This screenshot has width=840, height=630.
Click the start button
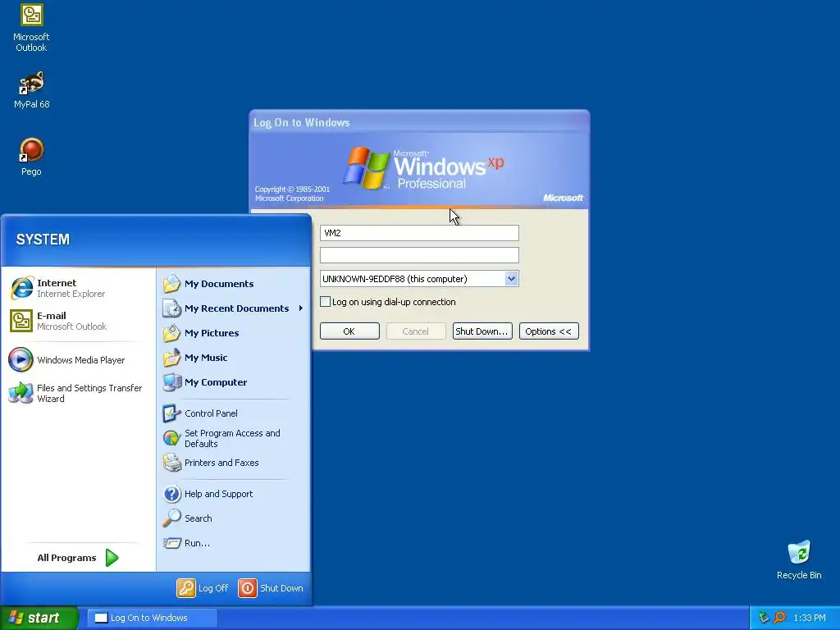coord(39,618)
